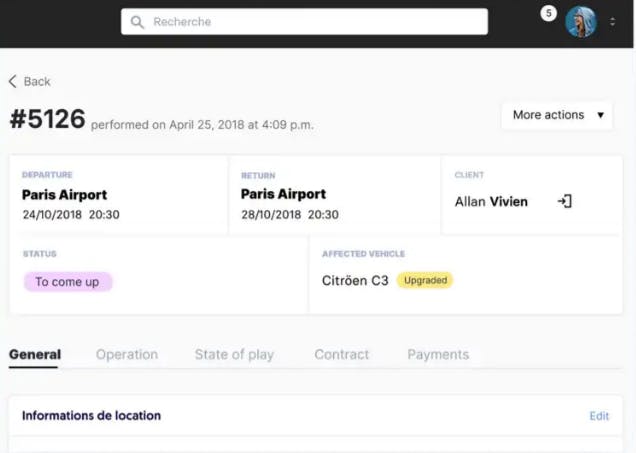Click the To come up status badge
This screenshot has height=453, width=636.
coord(68,282)
